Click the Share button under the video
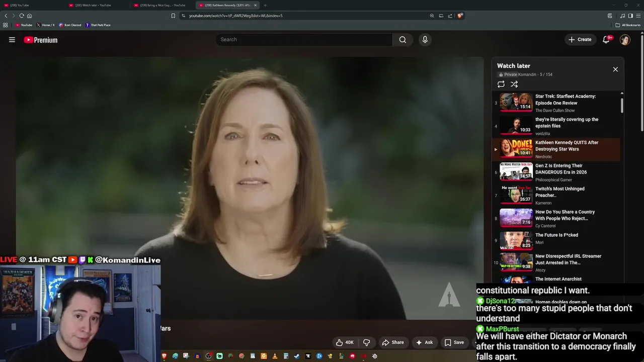This screenshot has width=644, height=362. point(392,342)
